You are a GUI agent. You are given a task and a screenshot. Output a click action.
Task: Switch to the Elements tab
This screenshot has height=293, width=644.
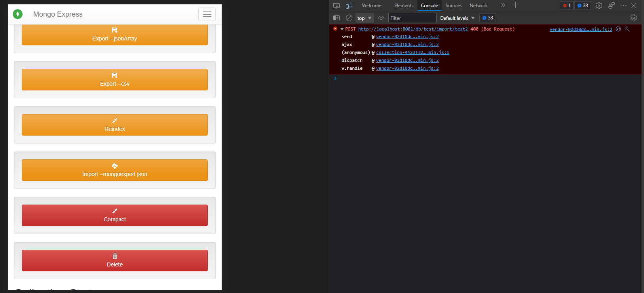pos(404,6)
